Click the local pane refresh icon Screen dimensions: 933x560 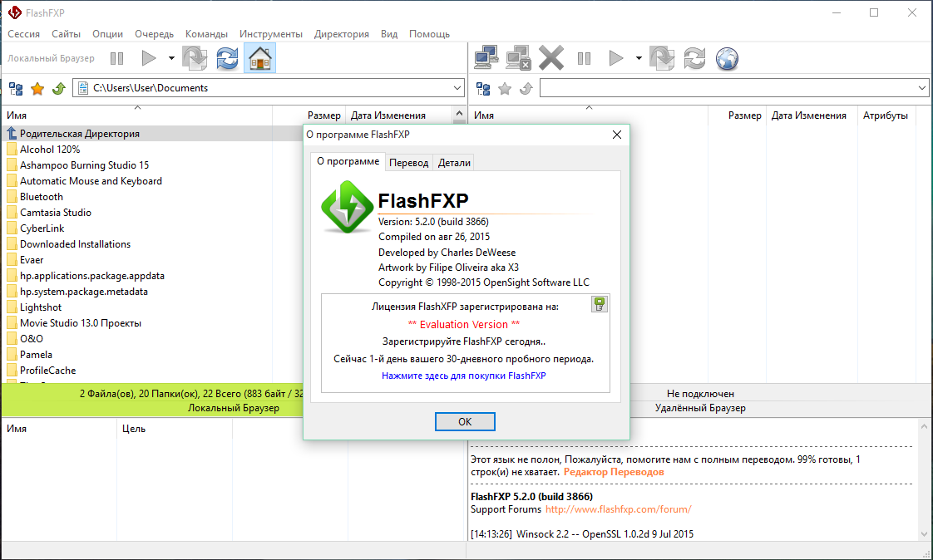pos(227,58)
